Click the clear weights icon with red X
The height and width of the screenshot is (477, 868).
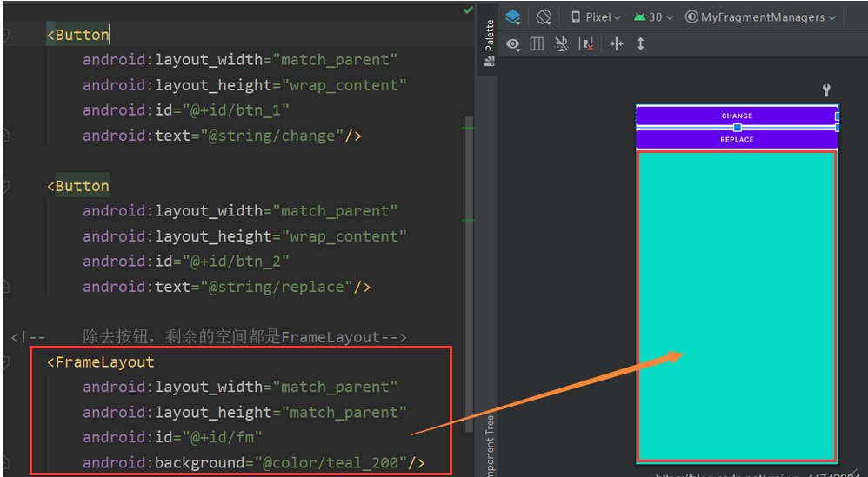pyautogui.click(x=585, y=43)
